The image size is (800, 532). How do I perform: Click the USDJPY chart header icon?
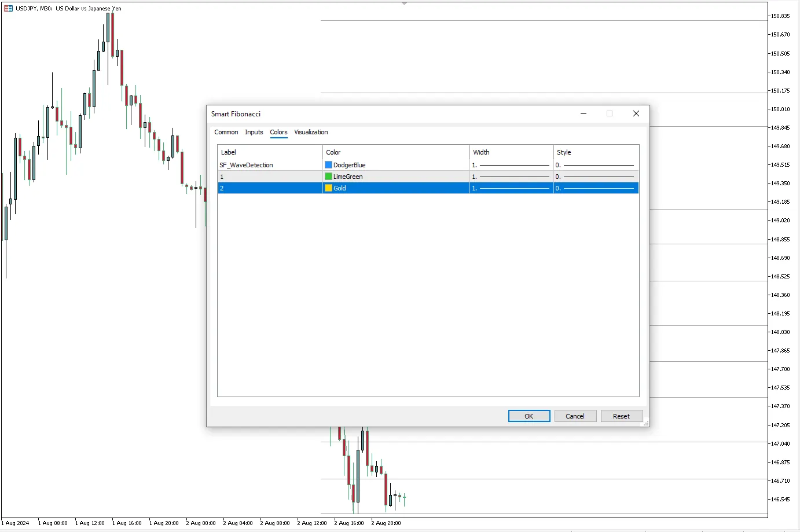tap(7, 8)
